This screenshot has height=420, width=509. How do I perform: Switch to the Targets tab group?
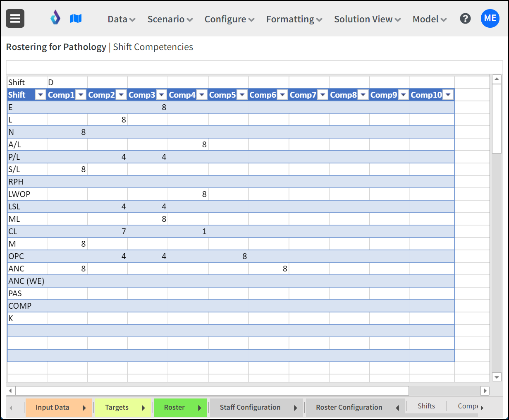[x=117, y=408]
